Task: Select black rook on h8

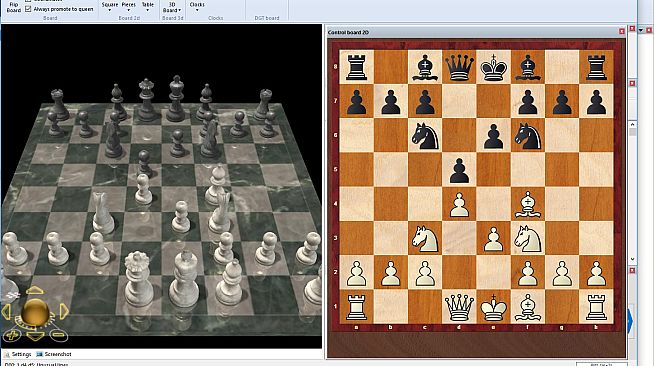Action: (596, 67)
